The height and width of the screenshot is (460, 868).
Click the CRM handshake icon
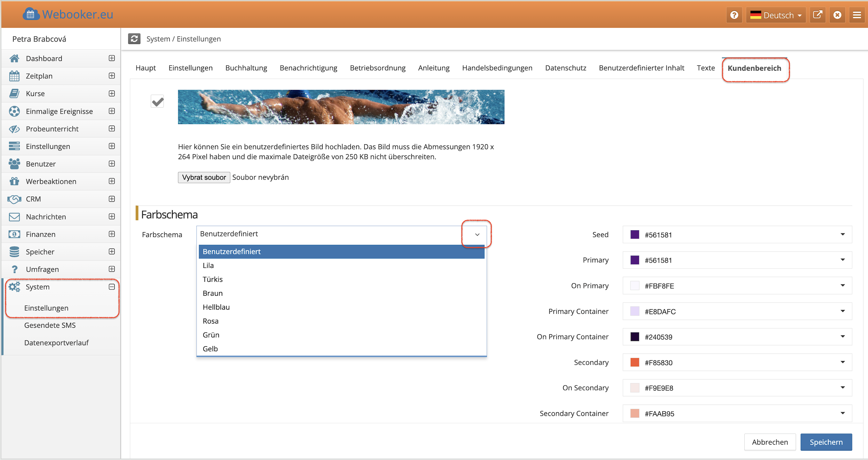[x=14, y=199]
